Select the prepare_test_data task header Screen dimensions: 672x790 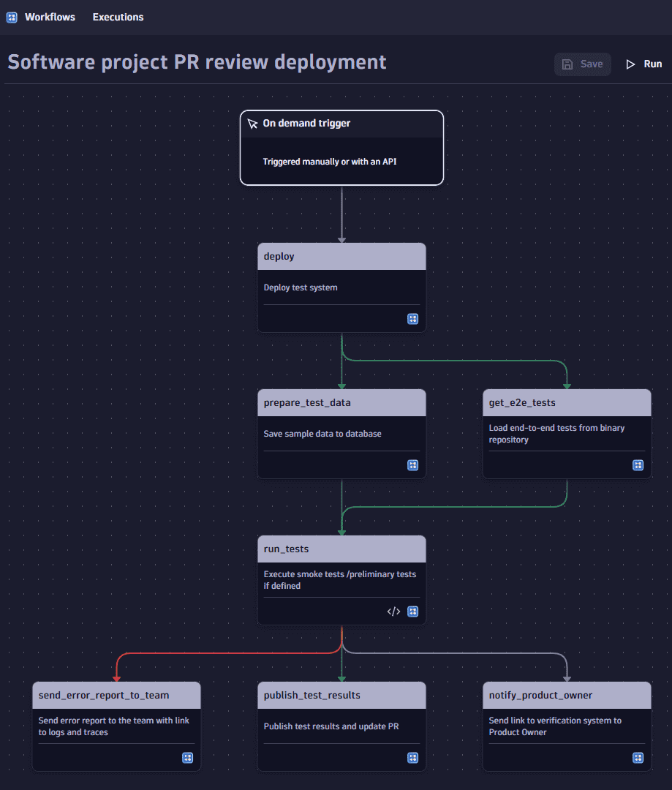coord(341,403)
